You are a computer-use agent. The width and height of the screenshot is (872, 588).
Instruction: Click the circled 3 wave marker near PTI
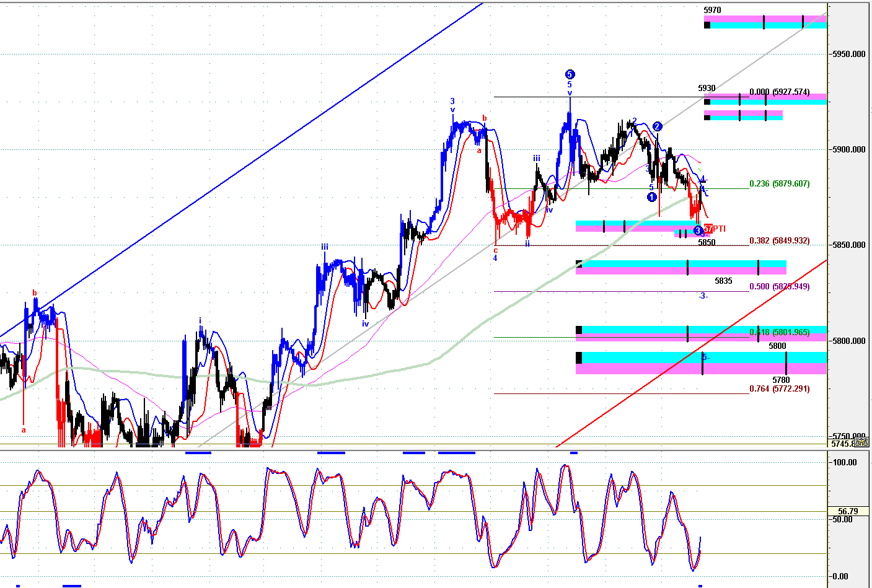(x=698, y=230)
